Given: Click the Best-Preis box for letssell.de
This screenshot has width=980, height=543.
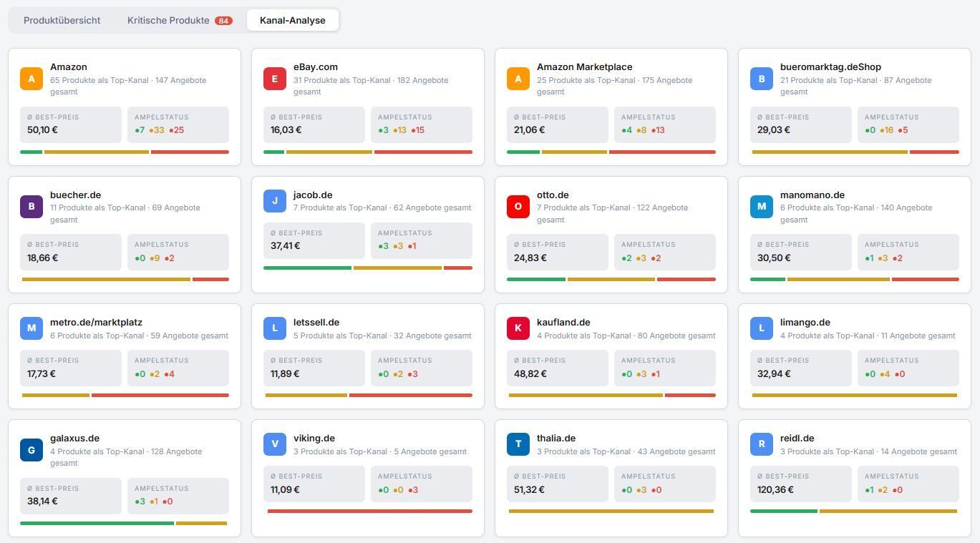Looking at the screenshot, I should pyautogui.click(x=314, y=368).
